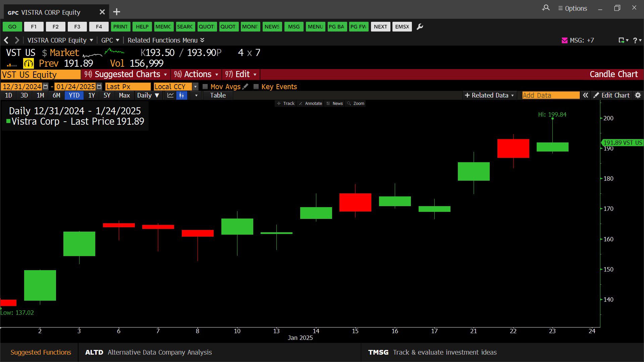Click the Table view button
Screen dimensions: 644x362
point(218,96)
